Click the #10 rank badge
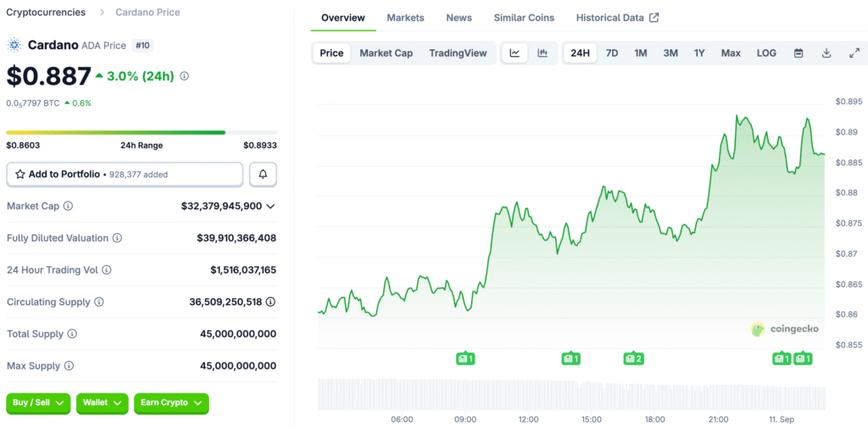This screenshot has width=868, height=427. [142, 46]
